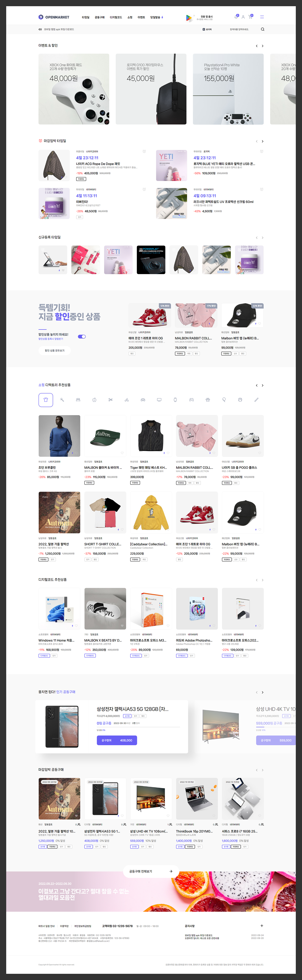Screen dimensions: 302x980
Task: Select the game controller category icon
Action: [191, 400]
